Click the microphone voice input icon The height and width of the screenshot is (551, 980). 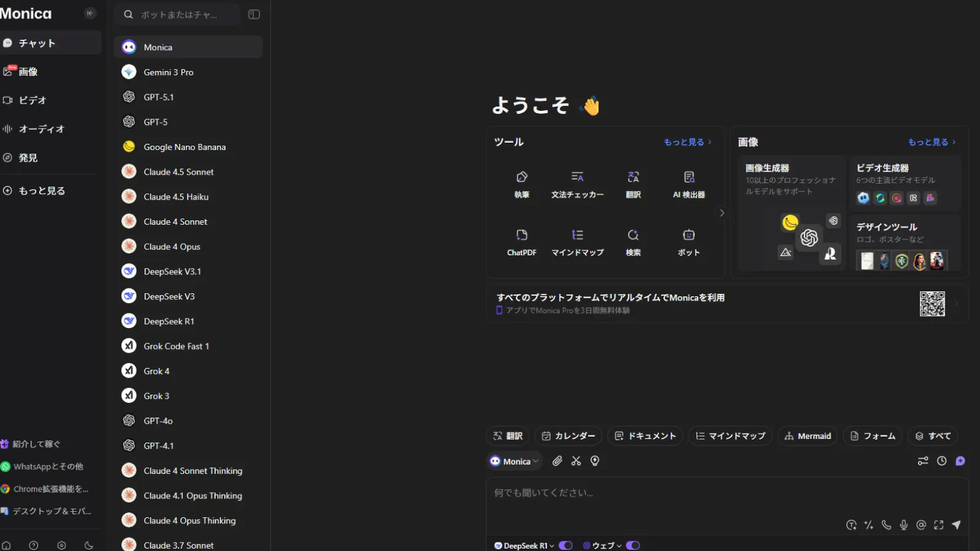click(903, 525)
